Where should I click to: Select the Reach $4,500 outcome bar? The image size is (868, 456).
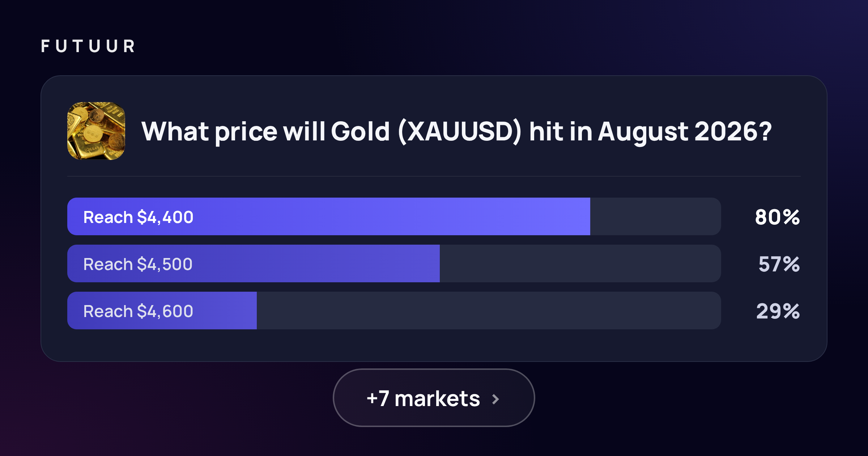pos(394,263)
